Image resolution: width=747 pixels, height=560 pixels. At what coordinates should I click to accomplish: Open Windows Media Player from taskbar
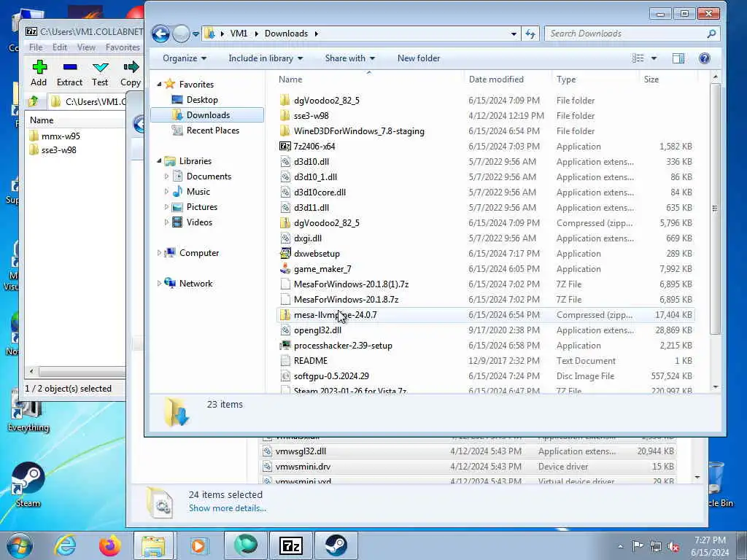[198, 545]
